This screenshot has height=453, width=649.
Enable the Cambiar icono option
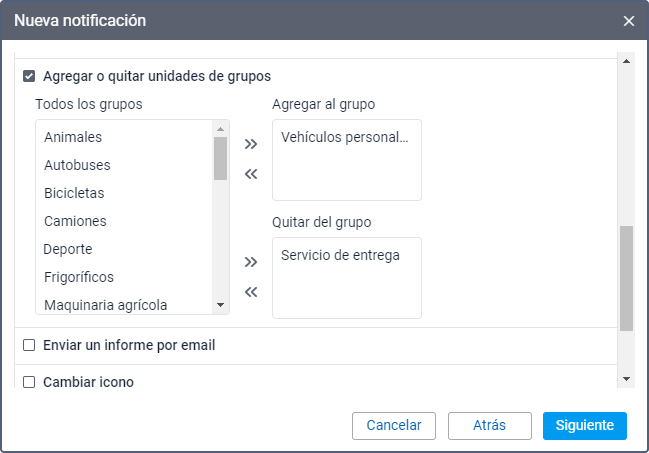coord(29,382)
